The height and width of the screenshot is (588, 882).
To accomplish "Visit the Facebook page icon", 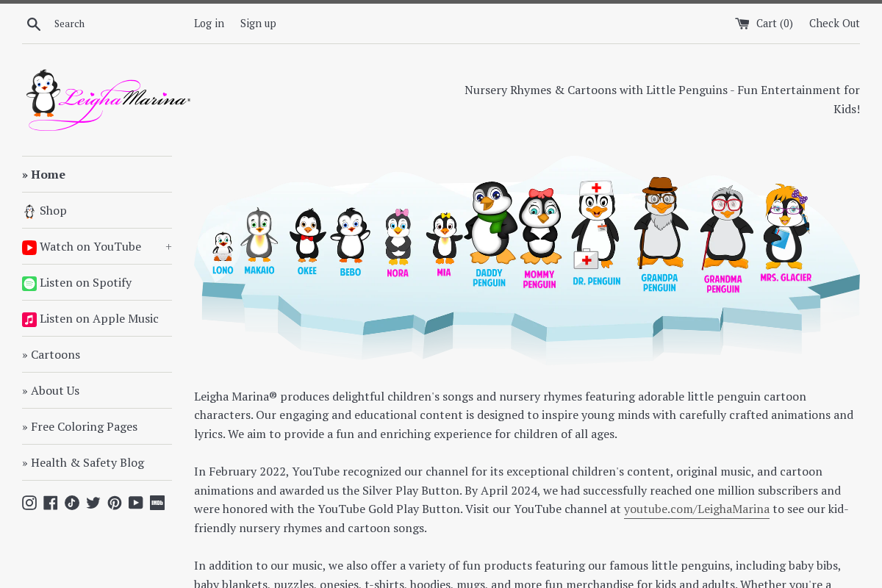I will (x=50, y=502).
